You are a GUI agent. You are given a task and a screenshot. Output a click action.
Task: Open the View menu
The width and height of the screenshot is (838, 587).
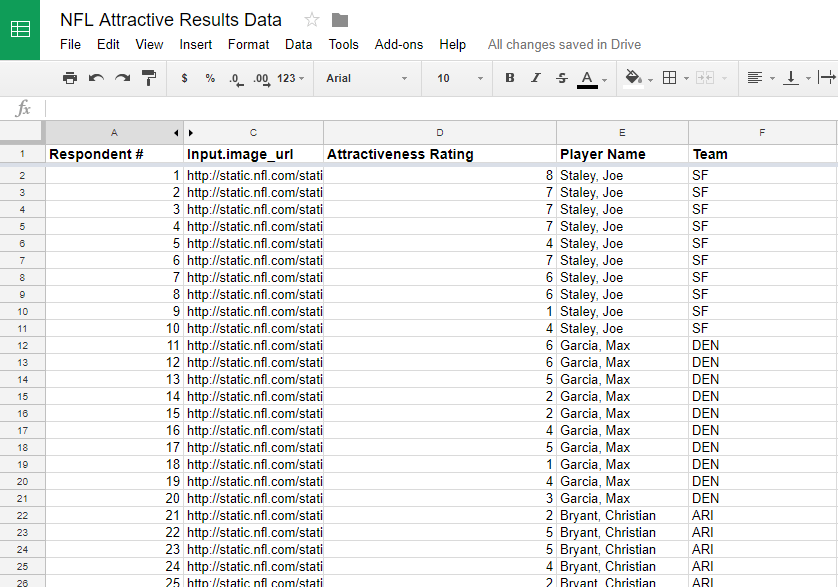(x=149, y=44)
